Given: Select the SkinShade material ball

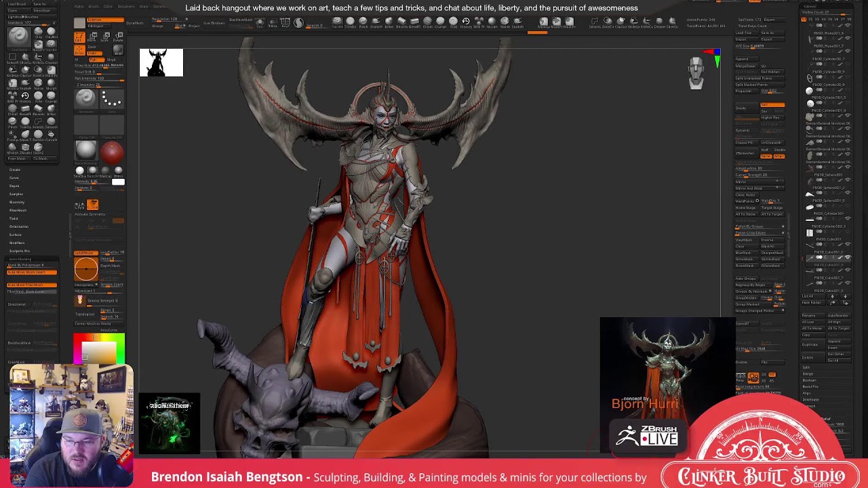Looking at the screenshot, I should click(79, 171).
